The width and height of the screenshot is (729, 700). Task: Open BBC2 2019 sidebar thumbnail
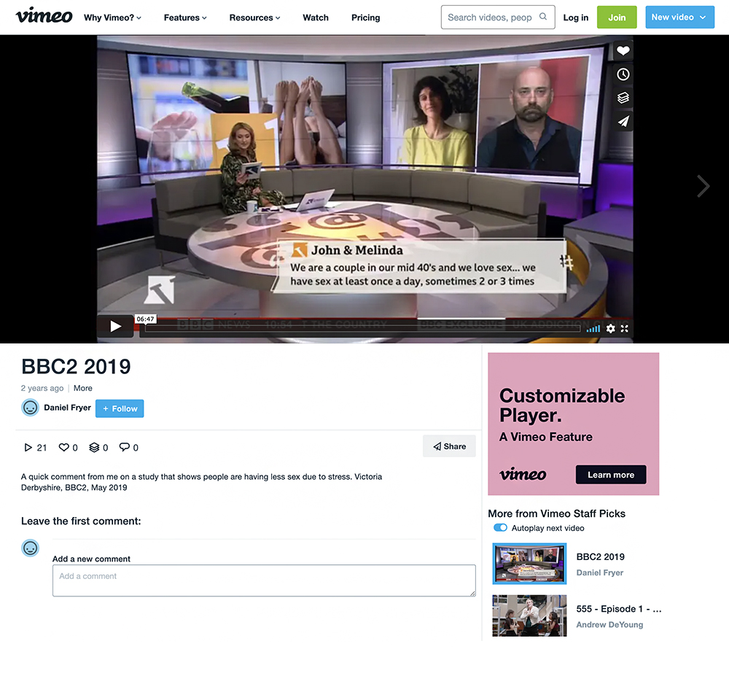pos(529,564)
